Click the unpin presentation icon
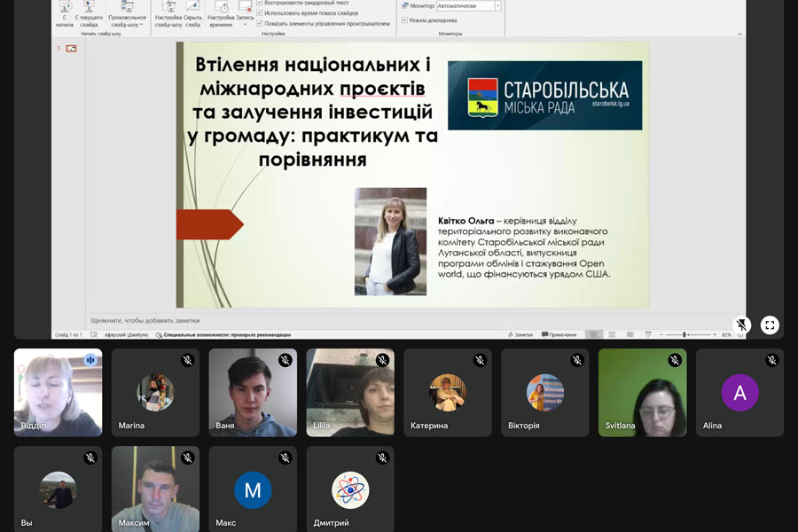The width and height of the screenshot is (798, 532). click(x=742, y=325)
